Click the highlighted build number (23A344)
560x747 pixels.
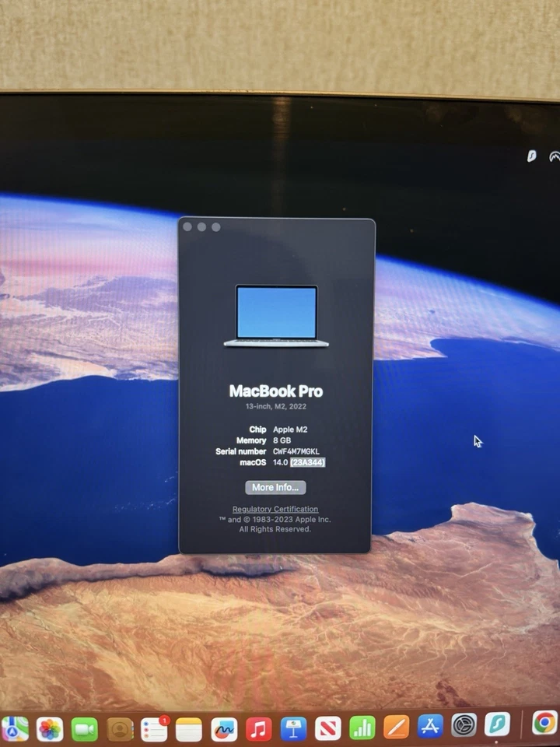pyautogui.click(x=308, y=462)
